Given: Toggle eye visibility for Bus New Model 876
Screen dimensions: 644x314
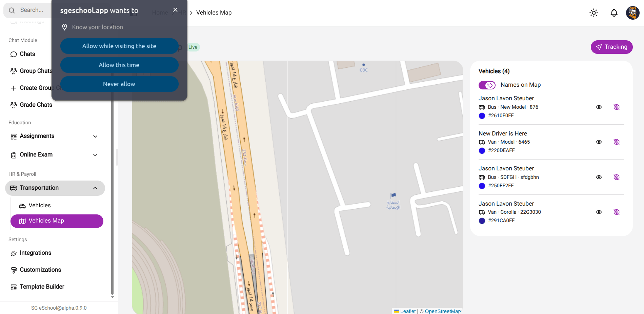Looking at the screenshot, I should pyautogui.click(x=599, y=107).
